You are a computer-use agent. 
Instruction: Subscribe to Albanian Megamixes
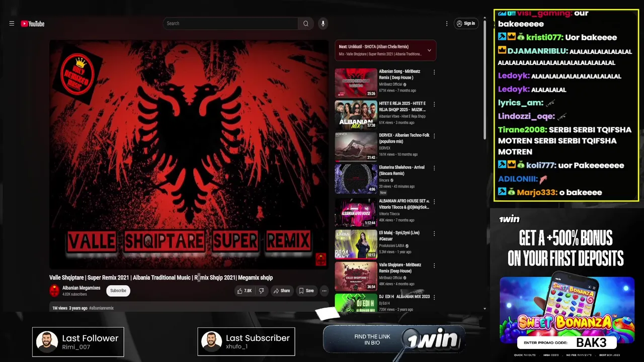point(118,291)
